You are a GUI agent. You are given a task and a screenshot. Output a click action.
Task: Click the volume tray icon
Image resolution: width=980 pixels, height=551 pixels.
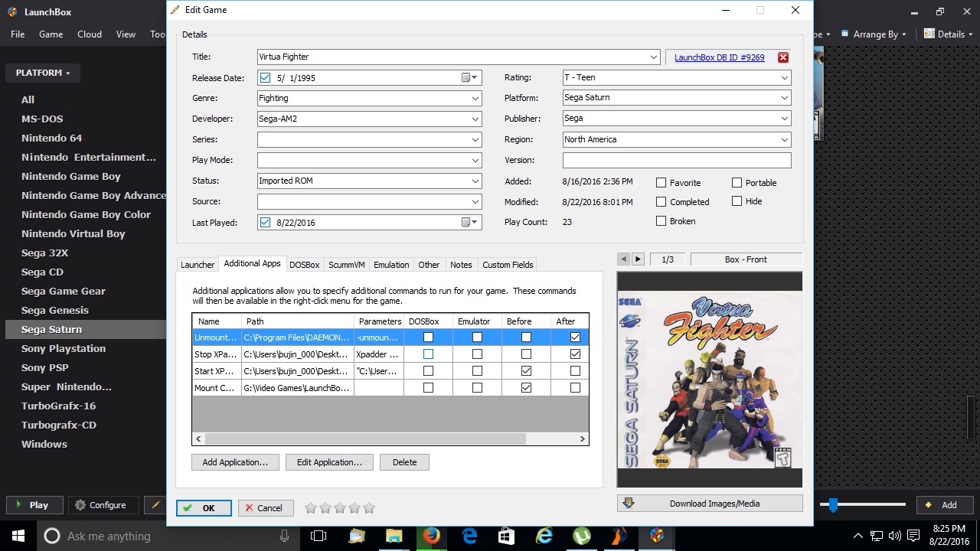point(894,536)
